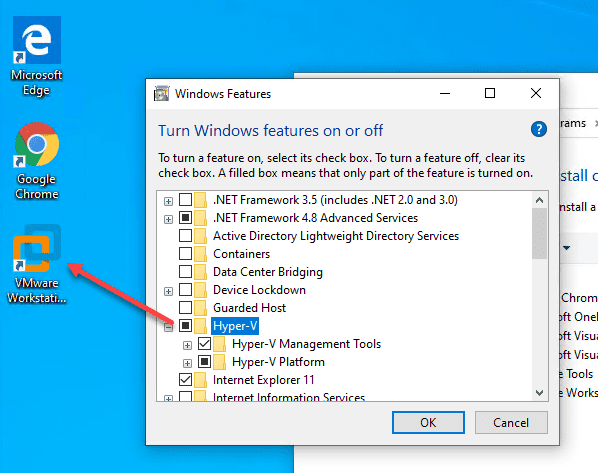Image resolution: width=598 pixels, height=473 pixels.
Task: Click the Hyper-V folder icon
Action: click(x=200, y=326)
